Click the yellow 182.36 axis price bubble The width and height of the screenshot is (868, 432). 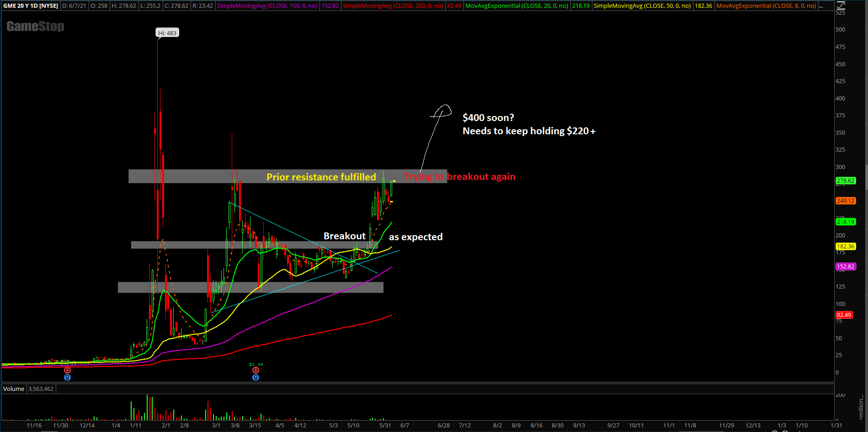coord(846,247)
